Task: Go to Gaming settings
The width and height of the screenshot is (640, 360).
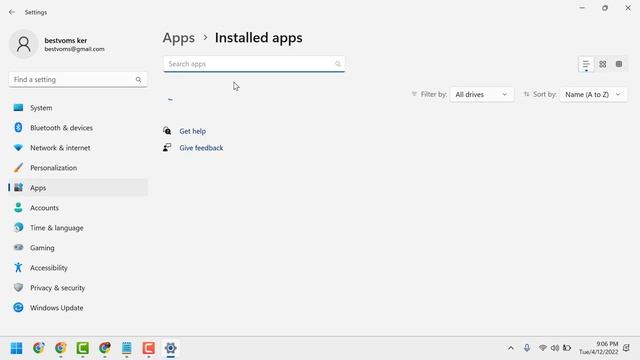Action: 78,248
